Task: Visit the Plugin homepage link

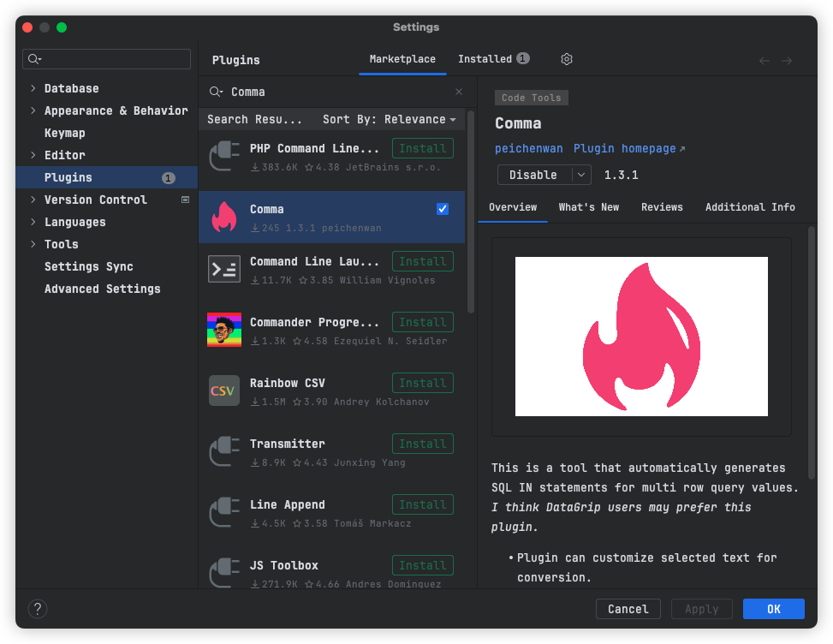Action: 623,148
